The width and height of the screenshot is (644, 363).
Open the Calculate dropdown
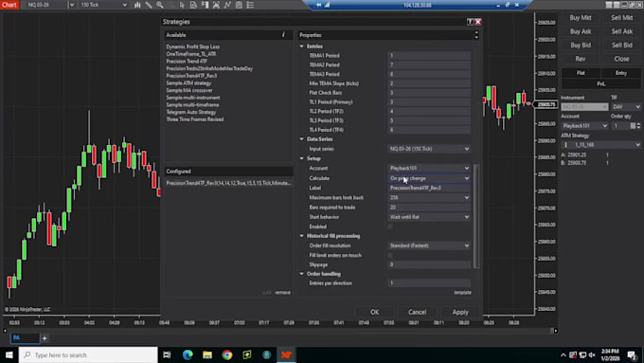pos(429,178)
